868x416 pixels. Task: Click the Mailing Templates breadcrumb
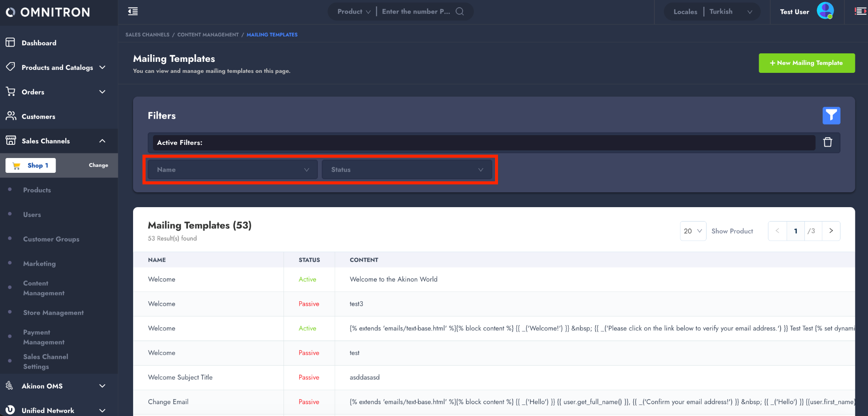[272, 35]
